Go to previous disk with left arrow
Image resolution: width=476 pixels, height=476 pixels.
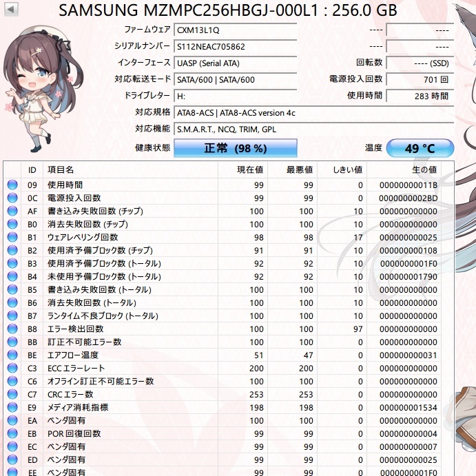click(11, 9)
